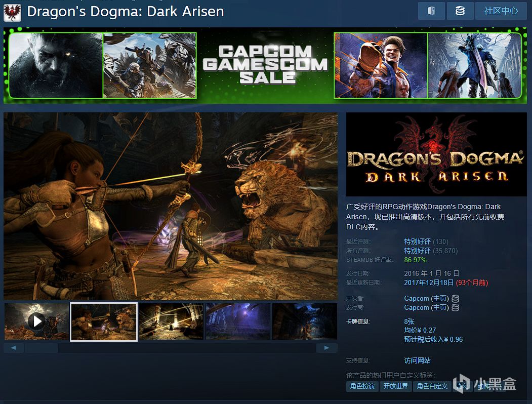Screen dimensions: 532x404
Task: Select the glowing light beams screenshot thumbnail
Action: coord(171,321)
